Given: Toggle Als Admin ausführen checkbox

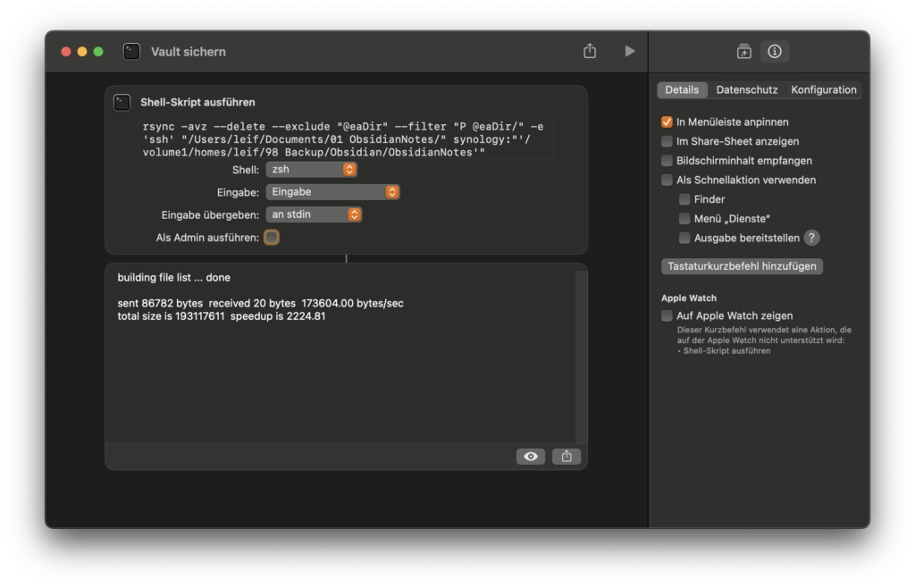Looking at the screenshot, I should tap(272, 238).
